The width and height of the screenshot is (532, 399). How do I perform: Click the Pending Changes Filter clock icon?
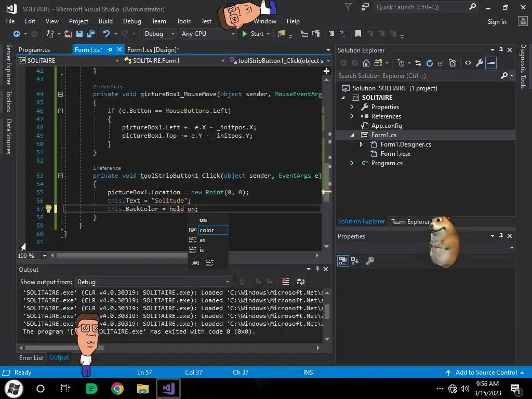[x=401, y=63]
